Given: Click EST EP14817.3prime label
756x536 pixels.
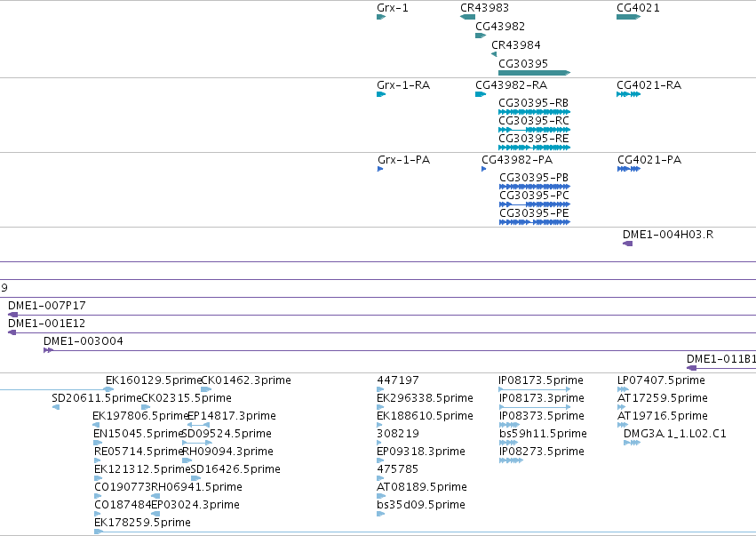Looking at the screenshot, I should [232, 416].
